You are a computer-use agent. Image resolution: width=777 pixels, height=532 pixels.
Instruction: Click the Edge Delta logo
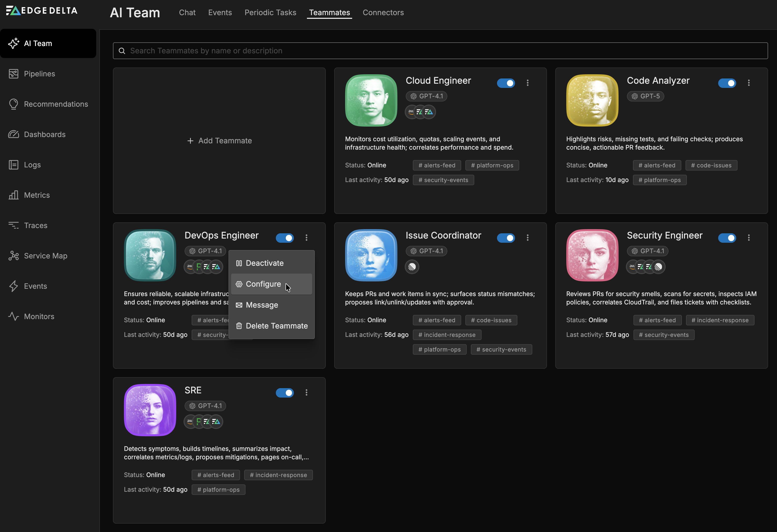pyautogui.click(x=42, y=11)
